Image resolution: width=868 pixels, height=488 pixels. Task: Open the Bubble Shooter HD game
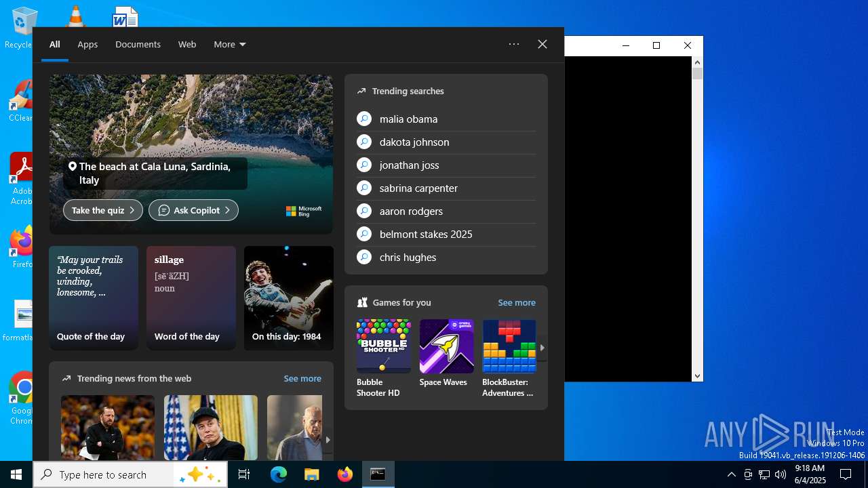click(384, 358)
